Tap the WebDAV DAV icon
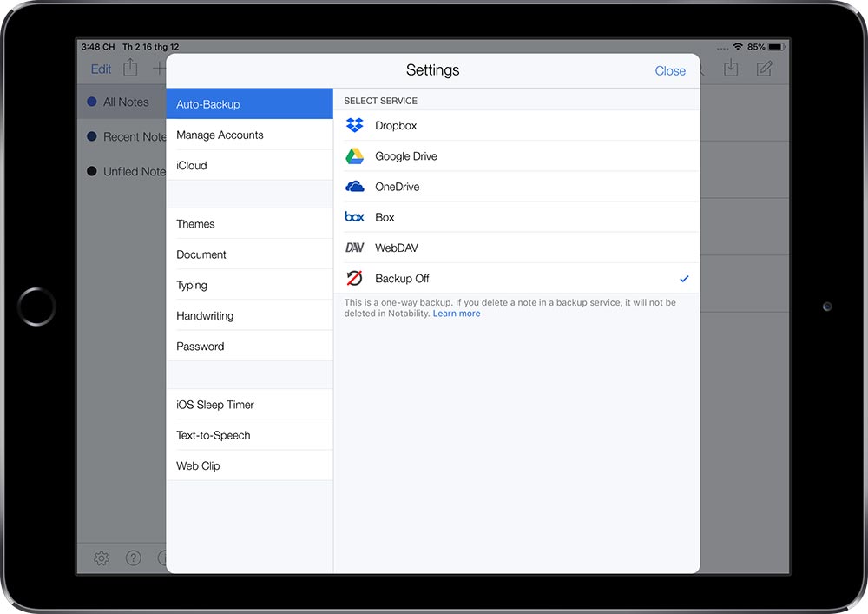This screenshot has height=614, width=868. [354, 248]
